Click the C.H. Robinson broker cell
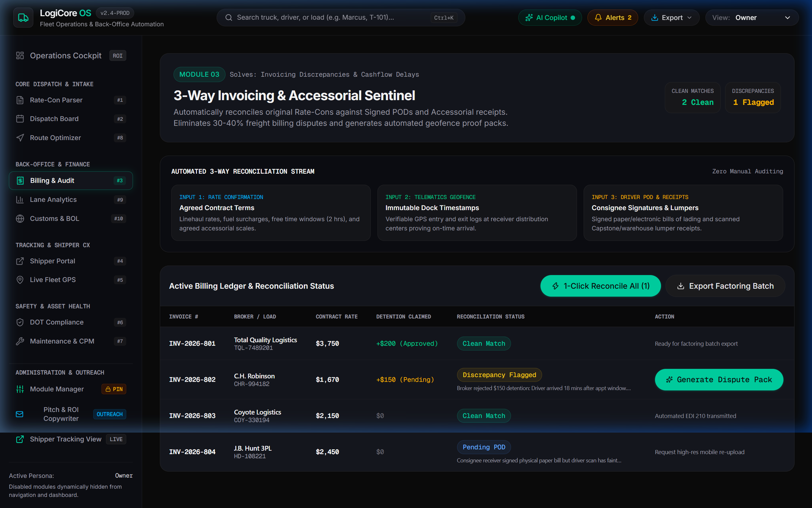Image resolution: width=812 pixels, height=508 pixels. 254,380
